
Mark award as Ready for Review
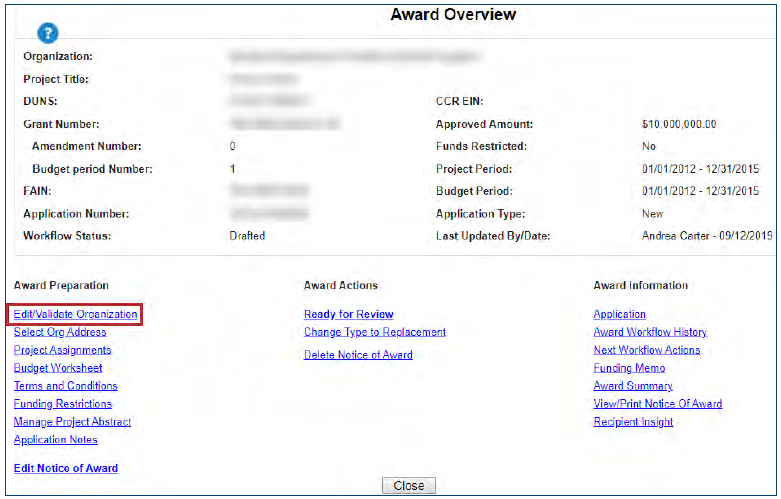point(349,314)
